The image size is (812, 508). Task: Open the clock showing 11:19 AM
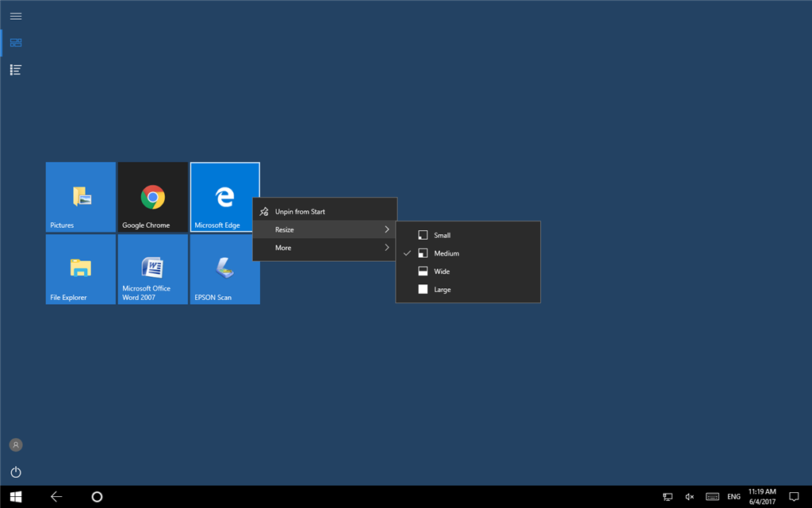pos(762,497)
